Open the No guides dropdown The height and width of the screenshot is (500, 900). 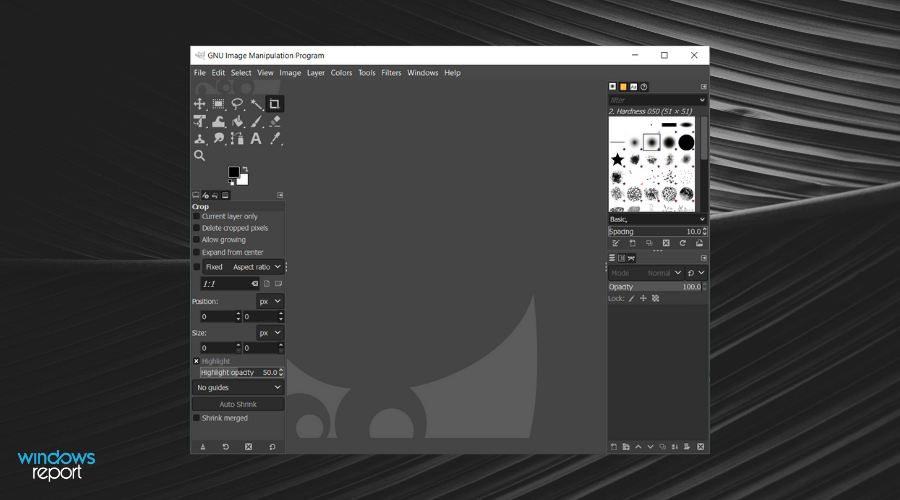(238, 387)
